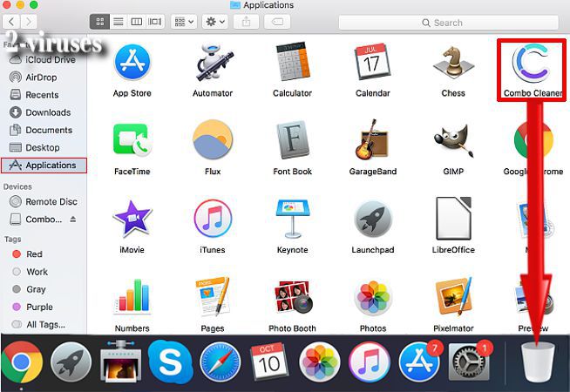Select the Pixelmator app icon
570x392 pixels.
pyautogui.click(x=453, y=297)
